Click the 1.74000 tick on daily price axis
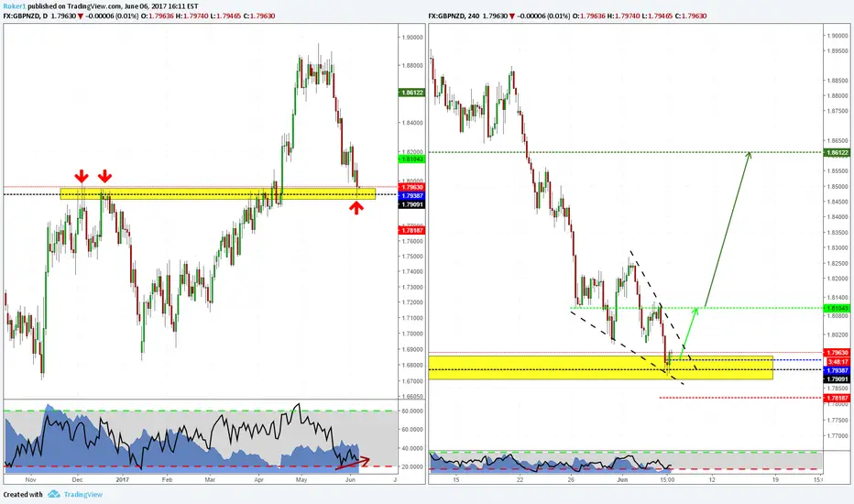 coord(413,272)
